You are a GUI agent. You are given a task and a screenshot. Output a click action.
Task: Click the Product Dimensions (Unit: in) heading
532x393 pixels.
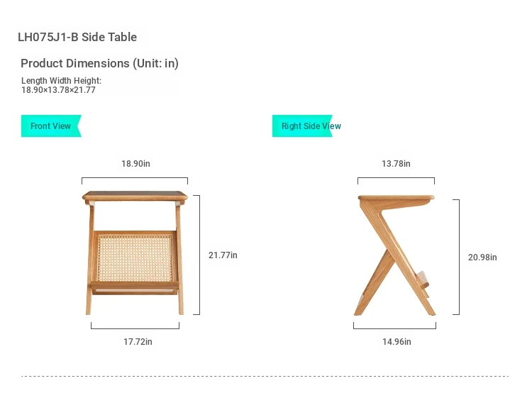(99, 63)
